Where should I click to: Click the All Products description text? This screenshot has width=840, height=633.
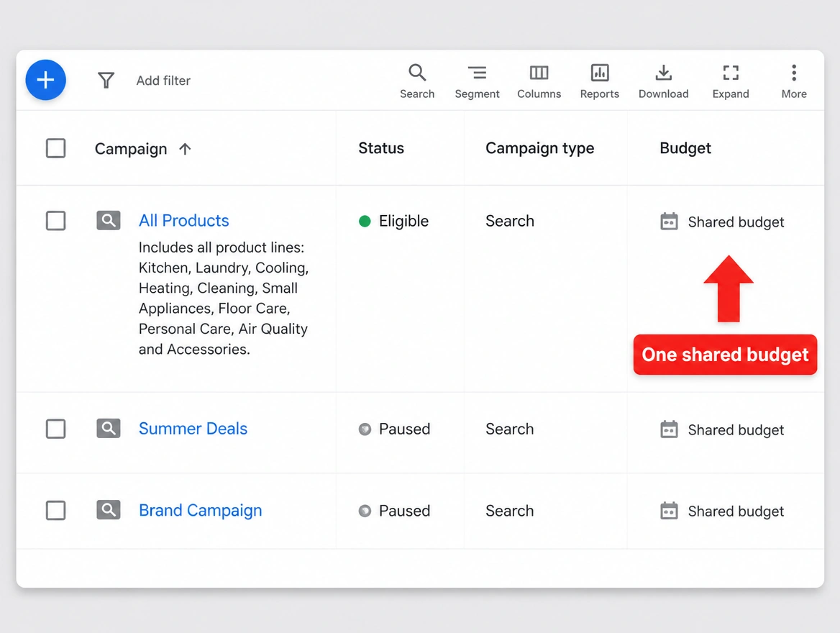click(224, 298)
